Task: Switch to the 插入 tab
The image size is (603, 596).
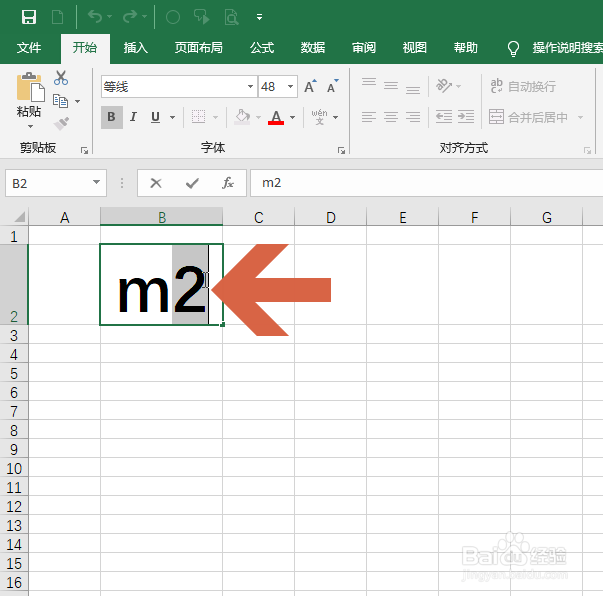Action: point(136,48)
